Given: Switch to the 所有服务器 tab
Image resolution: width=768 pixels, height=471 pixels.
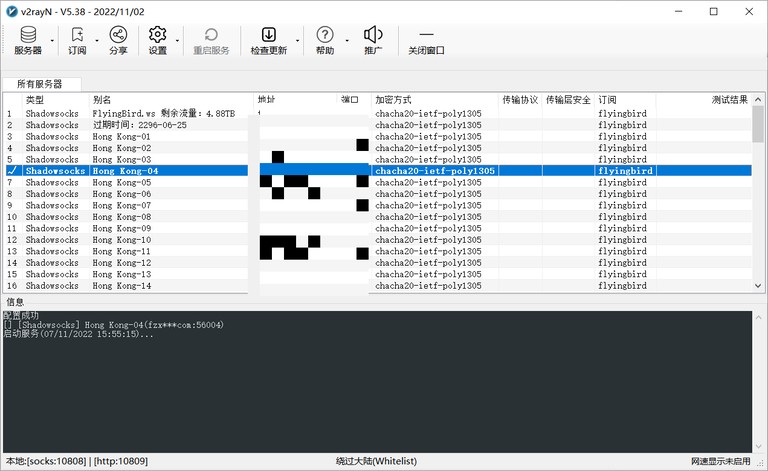Looking at the screenshot, I should [41, 84].
